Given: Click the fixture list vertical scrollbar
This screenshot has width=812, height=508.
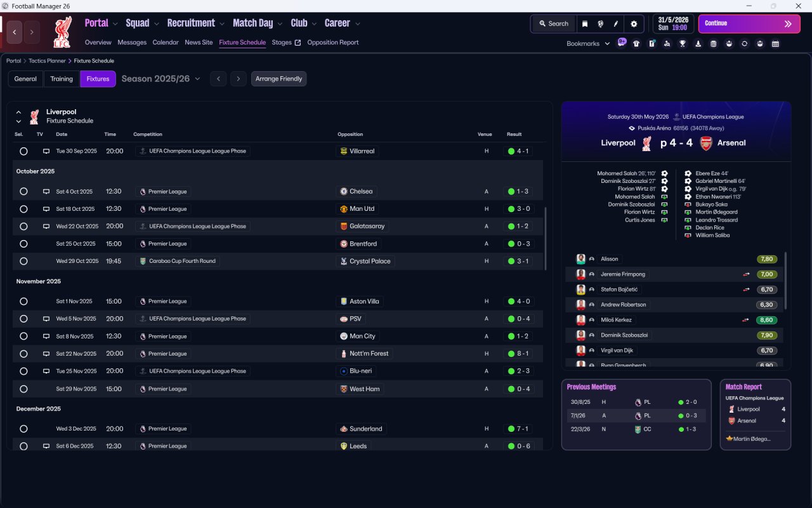Looking at the screenshot, I should click(x=545, y=239).
